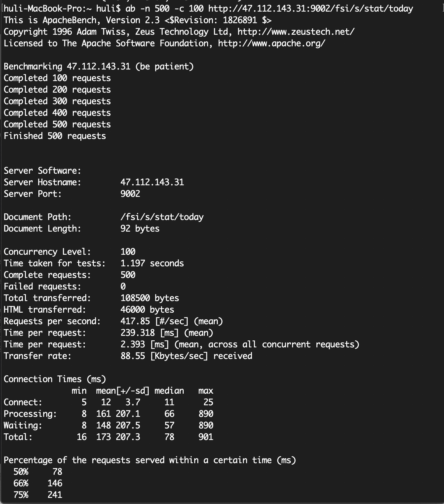Select the Document Path value /fsi/s/stat/today
The width and height of the screenshot is (444, 504).
click(162, 217)
